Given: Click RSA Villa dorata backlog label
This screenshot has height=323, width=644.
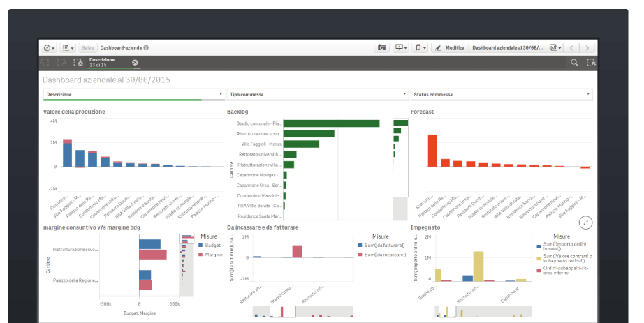Looking at the screenshot, I should tap(260, 206).
